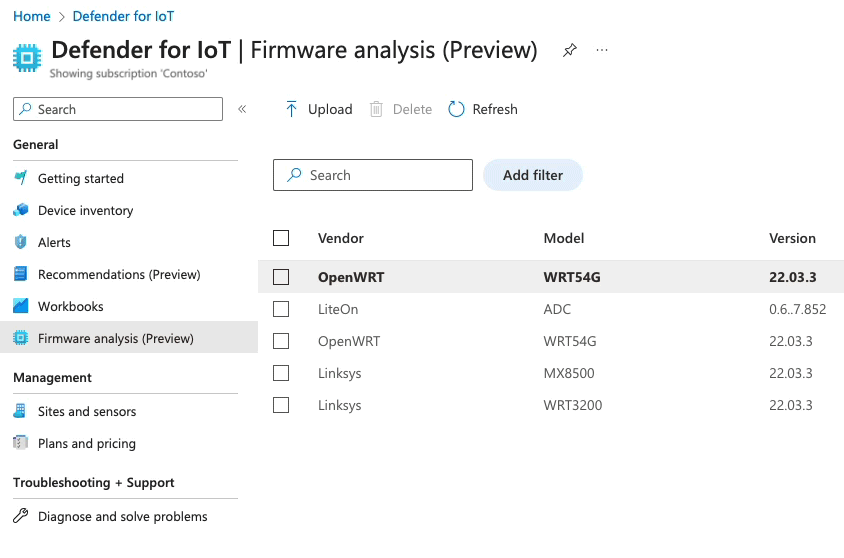The width and height of the screenshot is (844, 558).
Task: Sort by the Model column header
Action: (564, 238)
